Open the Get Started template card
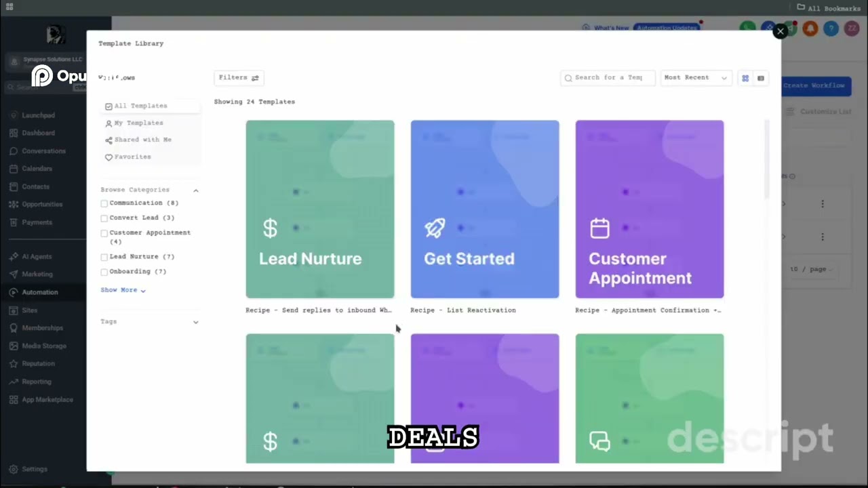The height and width of the screenshot is (488, 868). click(x=485, y=209)
